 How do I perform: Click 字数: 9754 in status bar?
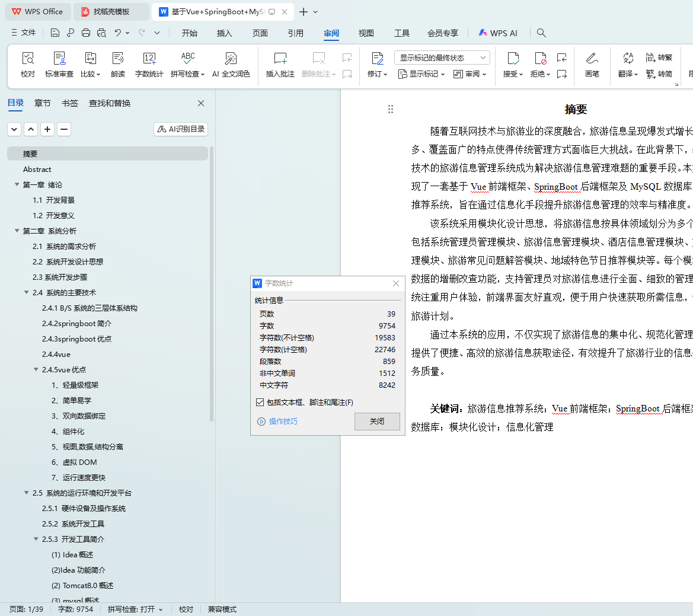pyautogui.click(x=75, y=609)
